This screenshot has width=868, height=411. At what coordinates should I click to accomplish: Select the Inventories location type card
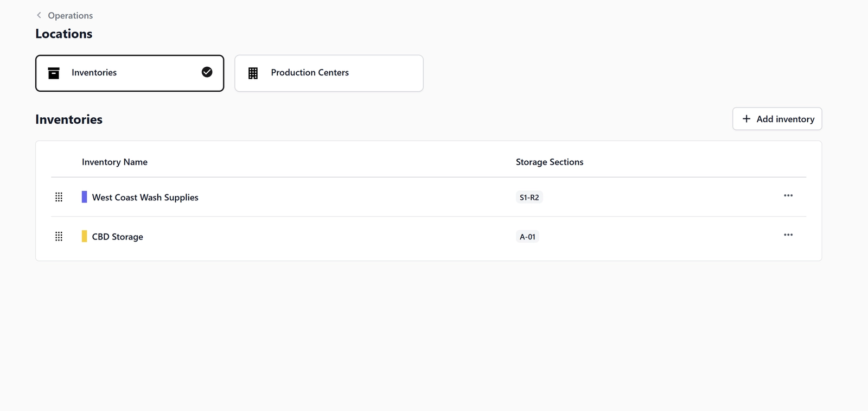click(130, 73)
